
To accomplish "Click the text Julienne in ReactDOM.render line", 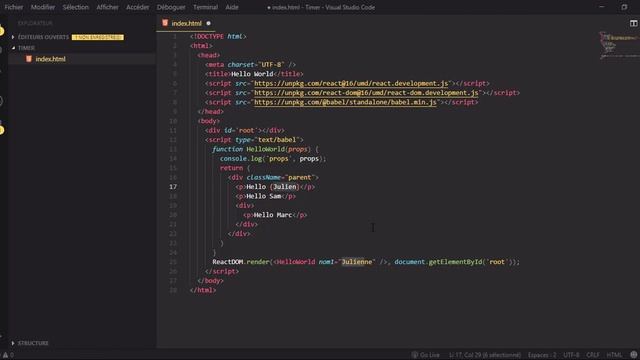I will tap(357, 262).
